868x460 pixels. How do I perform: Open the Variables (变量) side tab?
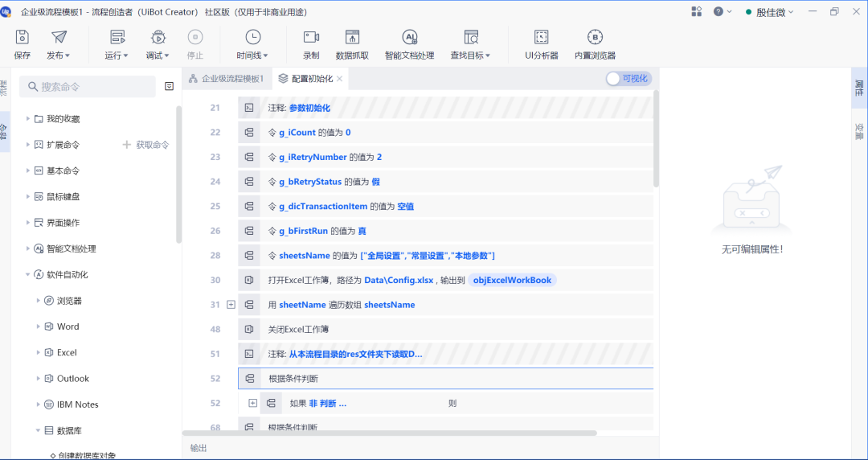(x=859, y=131)
